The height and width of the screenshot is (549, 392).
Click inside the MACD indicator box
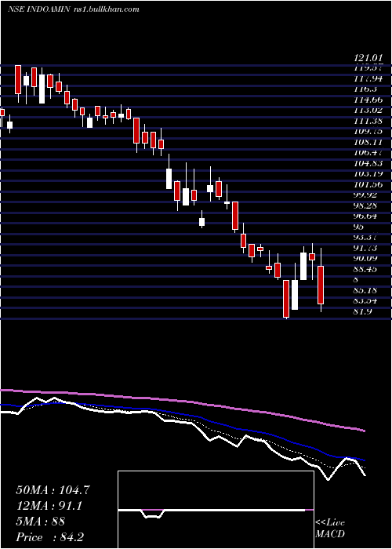pos(216,510)
